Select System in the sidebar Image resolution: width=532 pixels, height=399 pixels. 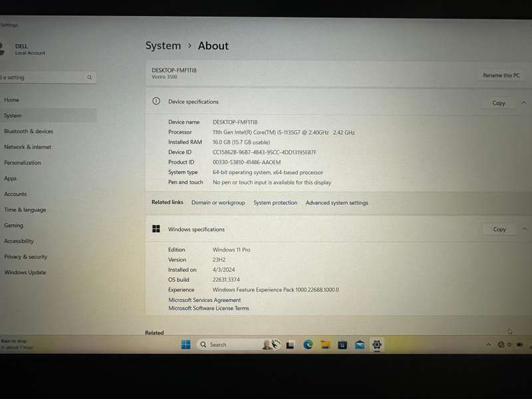pos(47,115)
